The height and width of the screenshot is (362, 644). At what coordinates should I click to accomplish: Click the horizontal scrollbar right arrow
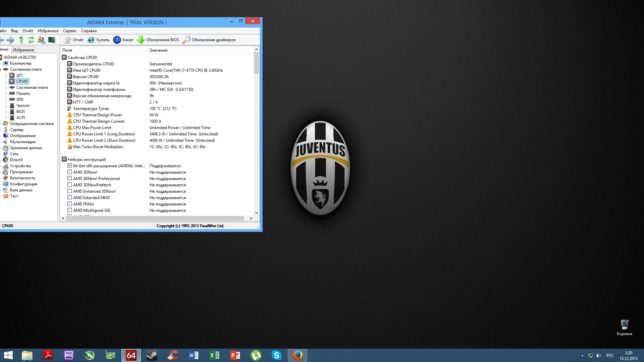point(251,218)
